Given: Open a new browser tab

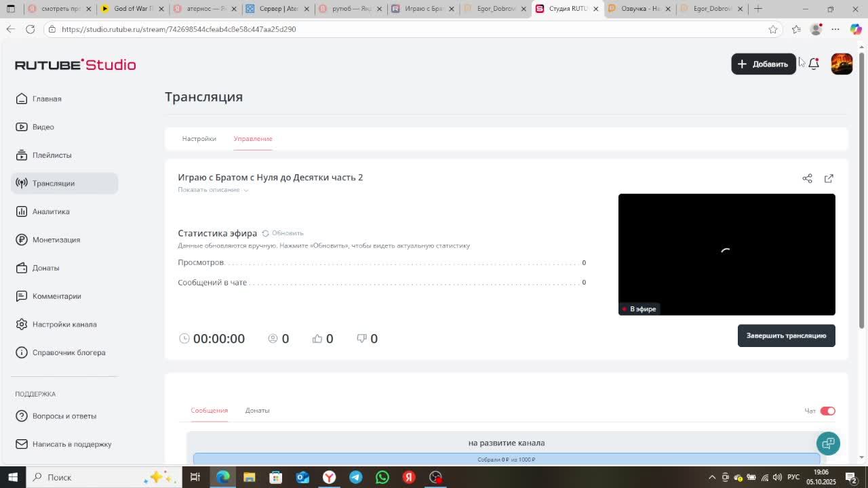Looking at the screenshot, I should [x=758, y=9].
